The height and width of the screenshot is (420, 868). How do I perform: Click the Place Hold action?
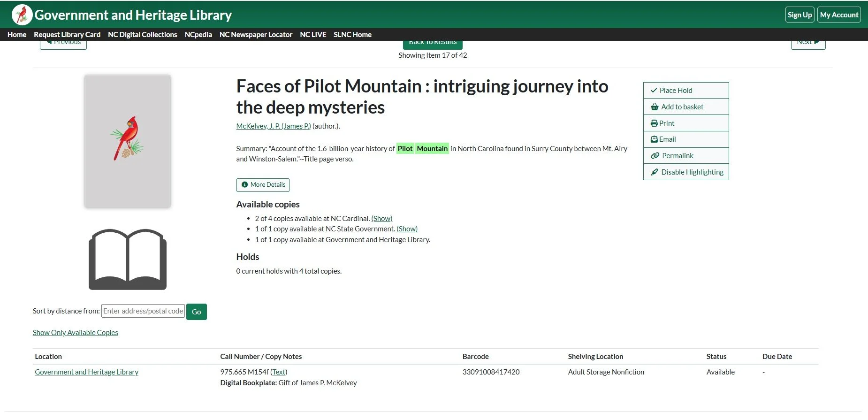pos(686,91)
